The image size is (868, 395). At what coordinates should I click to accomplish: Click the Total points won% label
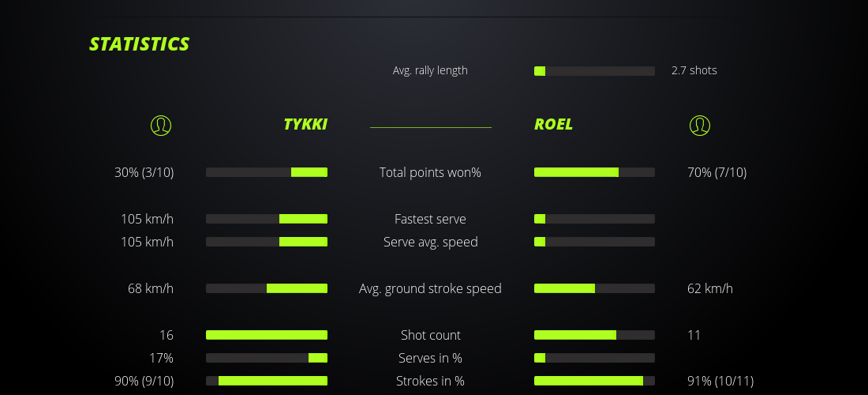click(430, 172)
